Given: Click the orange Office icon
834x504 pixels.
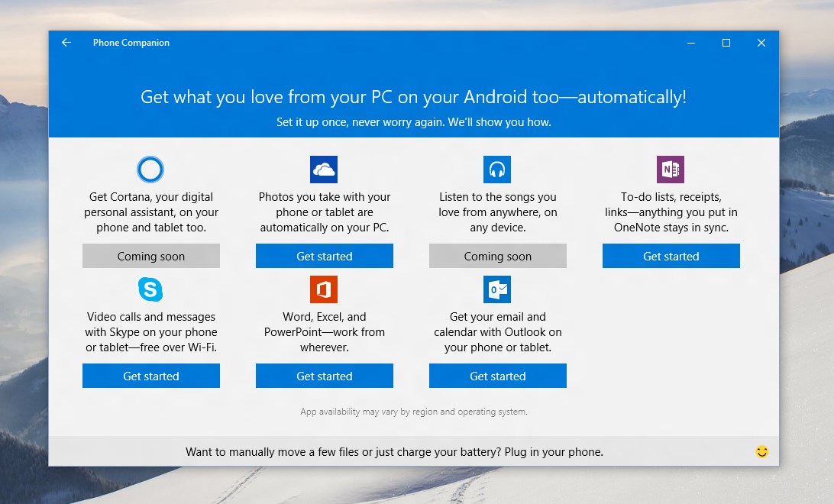Looking at the screenshot, I should (324, 289).
